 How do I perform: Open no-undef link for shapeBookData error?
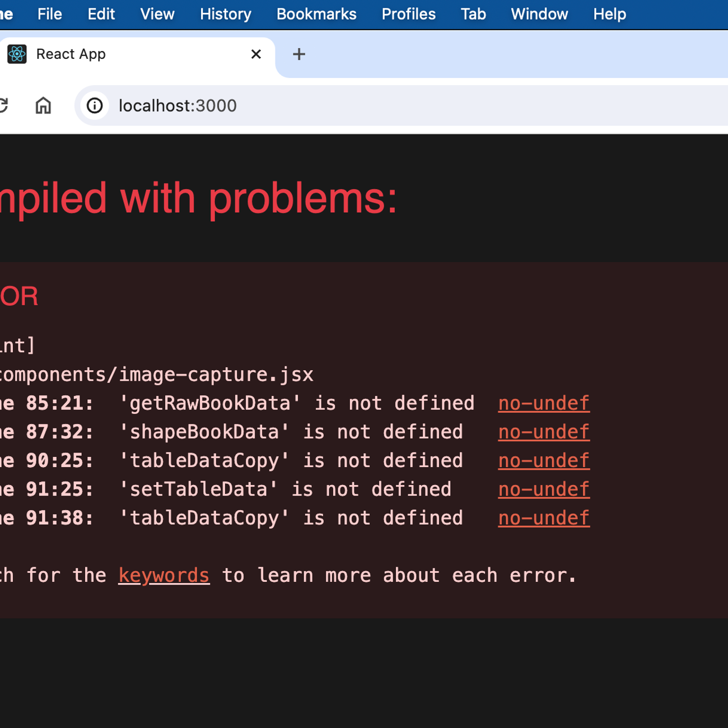point(544,432)
